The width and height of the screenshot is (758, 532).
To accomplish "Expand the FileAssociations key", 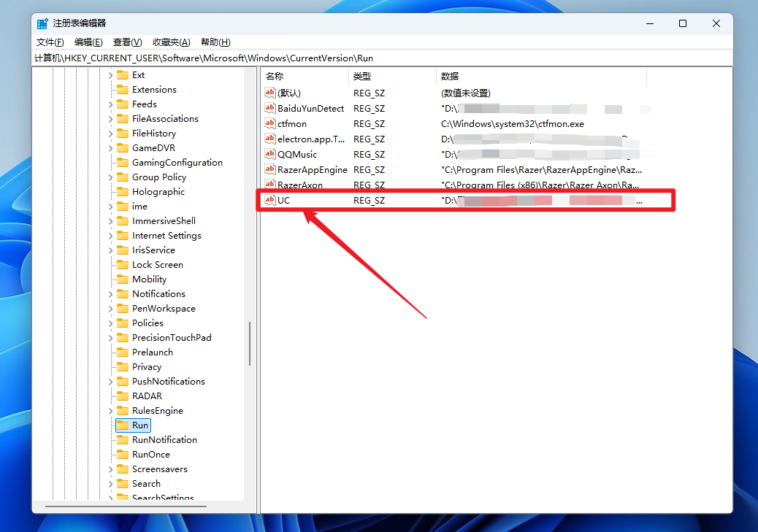I will click(x=111, y=119).
